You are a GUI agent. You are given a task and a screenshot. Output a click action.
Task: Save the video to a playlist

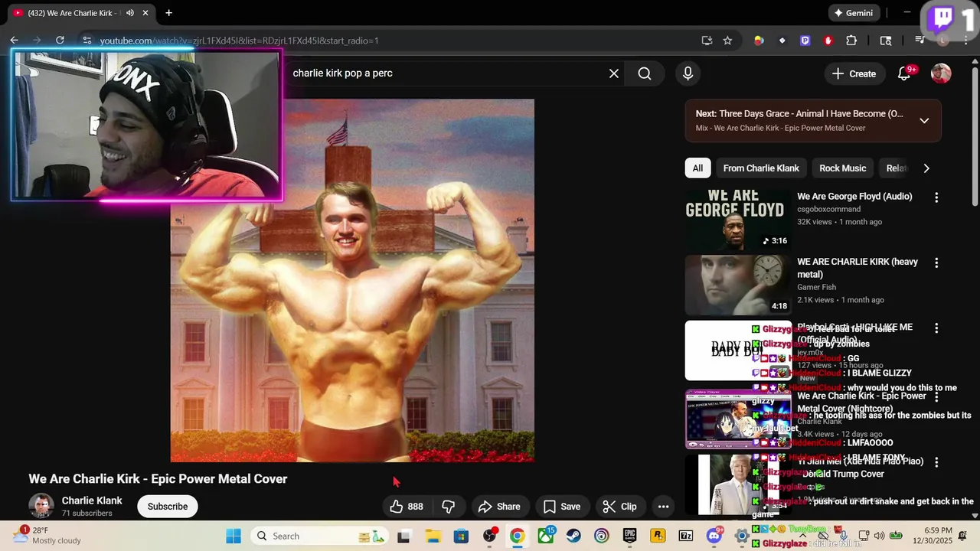pyautogui.click(x=562, y=507)
